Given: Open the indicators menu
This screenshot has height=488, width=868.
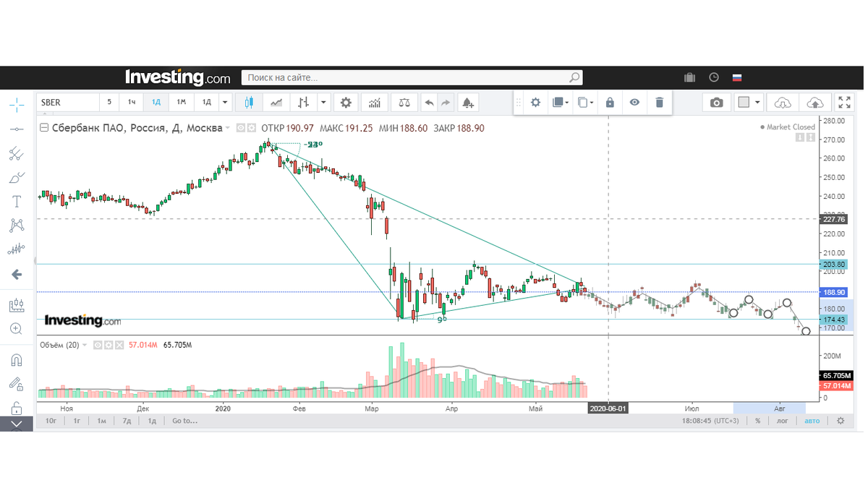Looking at the screenshot, I should [374, 103].
